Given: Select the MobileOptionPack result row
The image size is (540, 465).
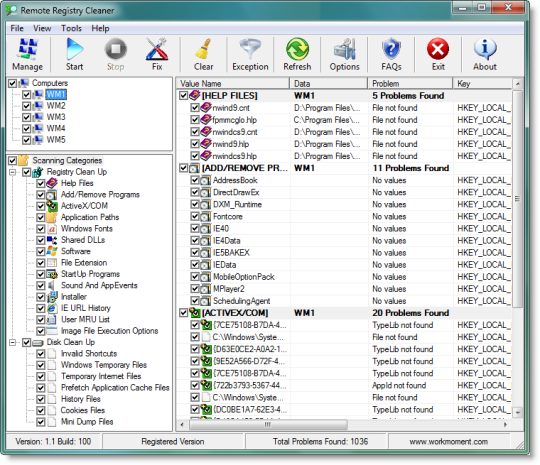Looking at the screenshot, I should click(x=344, y=277).
